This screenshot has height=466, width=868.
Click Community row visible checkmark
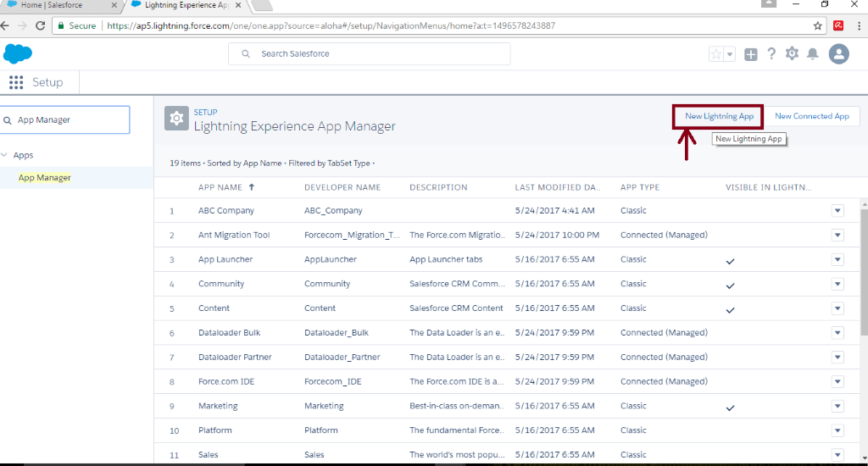(x=730, y=286)
